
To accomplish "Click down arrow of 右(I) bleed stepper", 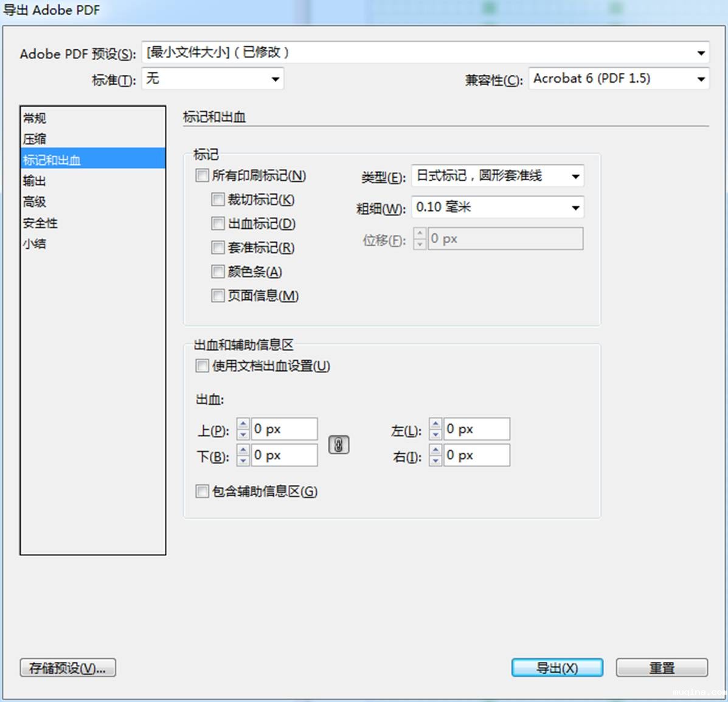I will click(x=435, y=460).
